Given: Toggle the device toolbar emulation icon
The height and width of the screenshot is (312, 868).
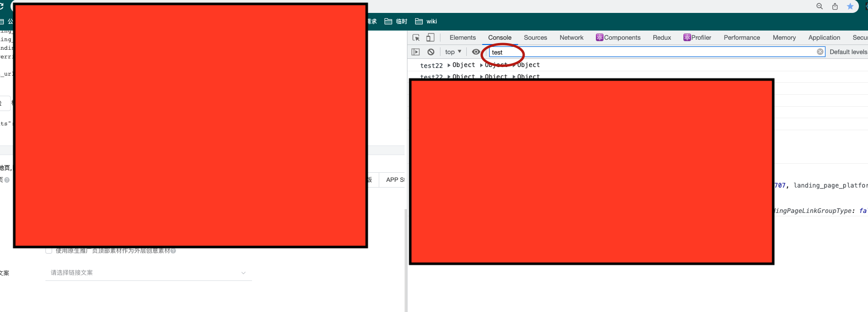Looking at the screenshot, I should 430,37.
